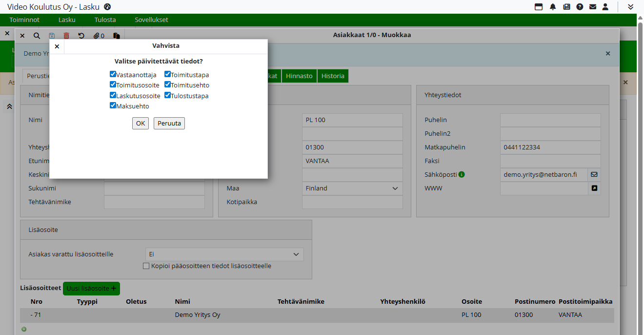Expand the Asiakas varattu lisäosoitteille dropdown
644x335 pixels.
[224, 254]
